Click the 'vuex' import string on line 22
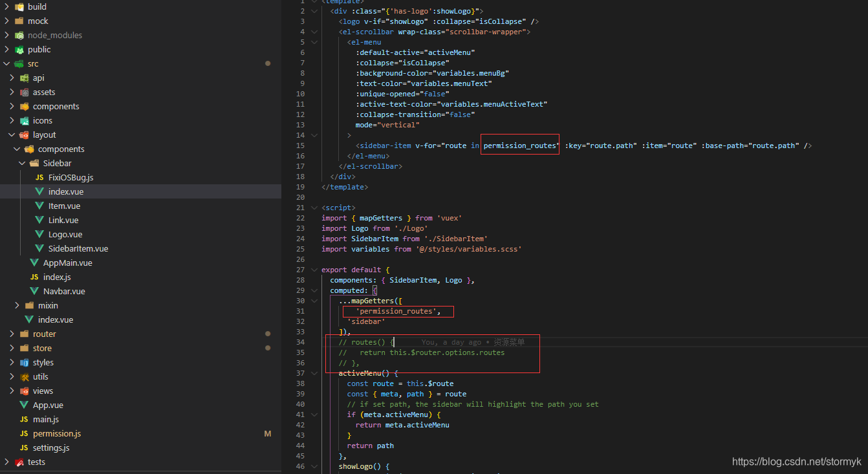This screenshot has height=474, width=868. tap(450, 218)
